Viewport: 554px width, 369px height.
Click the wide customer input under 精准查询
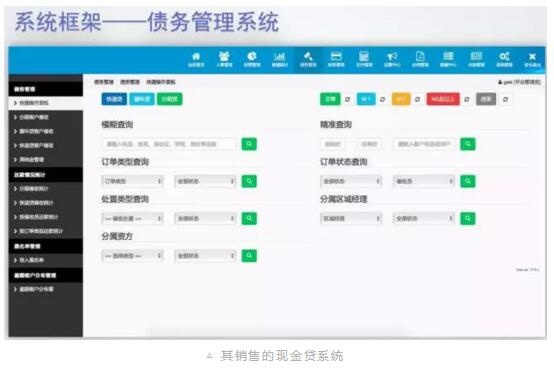[x=424, y=144]
